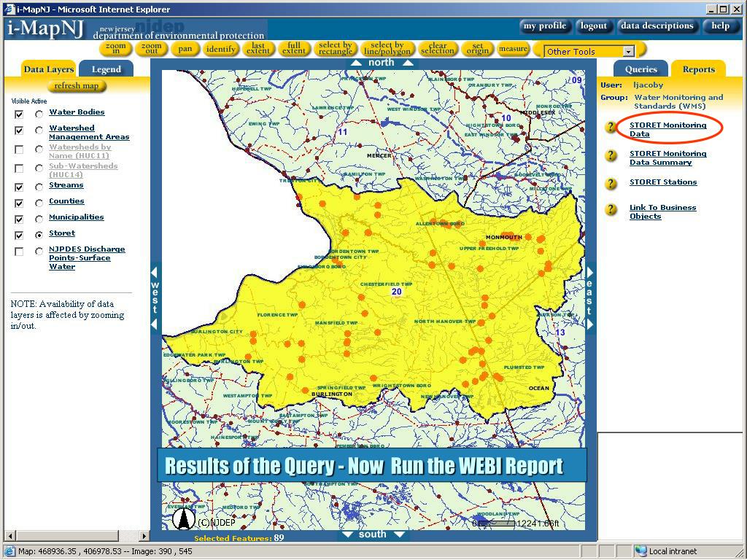
Task: Pan map north with left north arrow
Action: [x=356, y=63]
